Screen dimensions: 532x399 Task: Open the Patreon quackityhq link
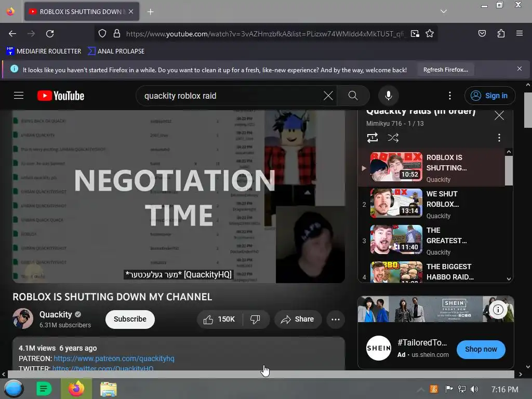click(114, 358)
